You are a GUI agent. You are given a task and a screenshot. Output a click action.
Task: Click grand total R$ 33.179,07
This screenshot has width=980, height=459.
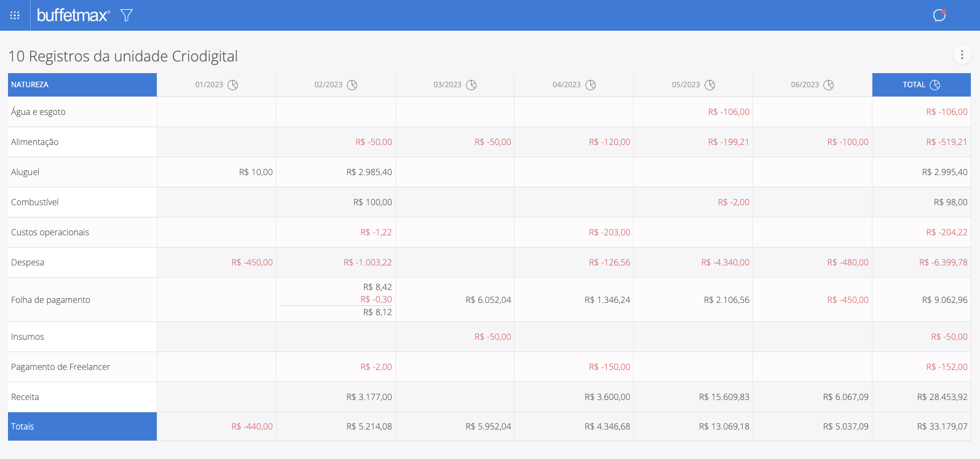point(942,426)
